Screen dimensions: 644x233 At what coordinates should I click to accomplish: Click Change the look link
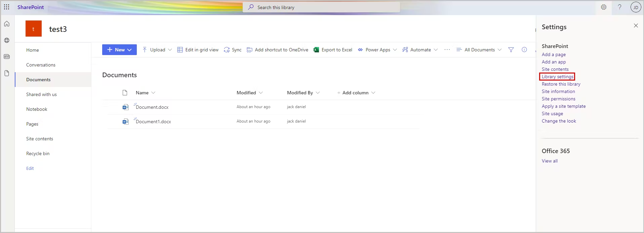(559, 121)
